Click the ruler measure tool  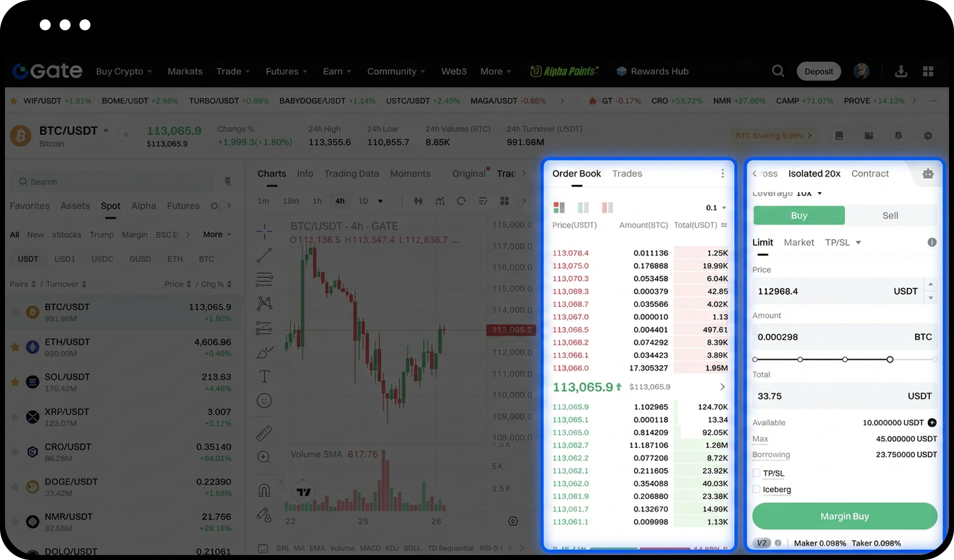tap(264, 433)
